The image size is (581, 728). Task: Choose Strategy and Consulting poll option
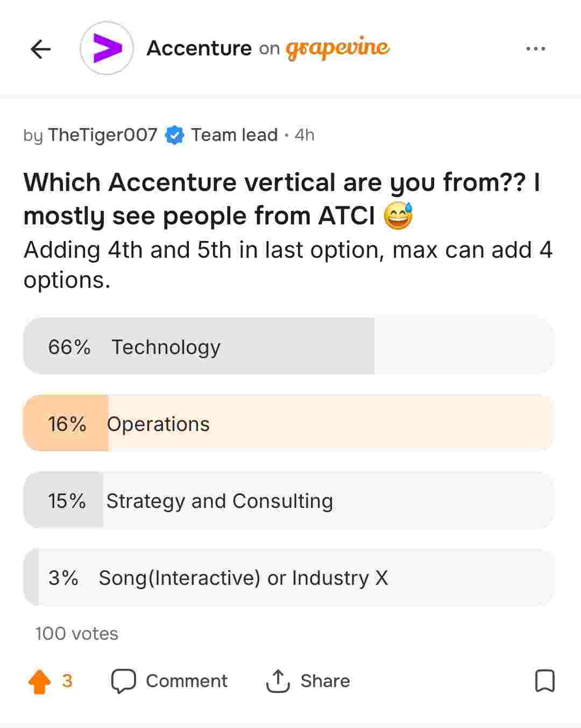click(288, 500)
